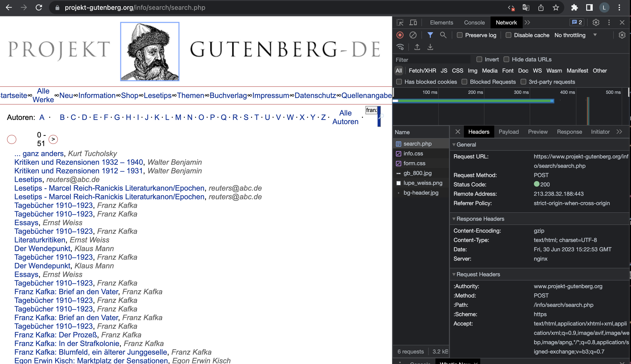Open the Google Translate icon in the address bar
Viewport: 631px width, 364px height.
(x=526, y=7)
